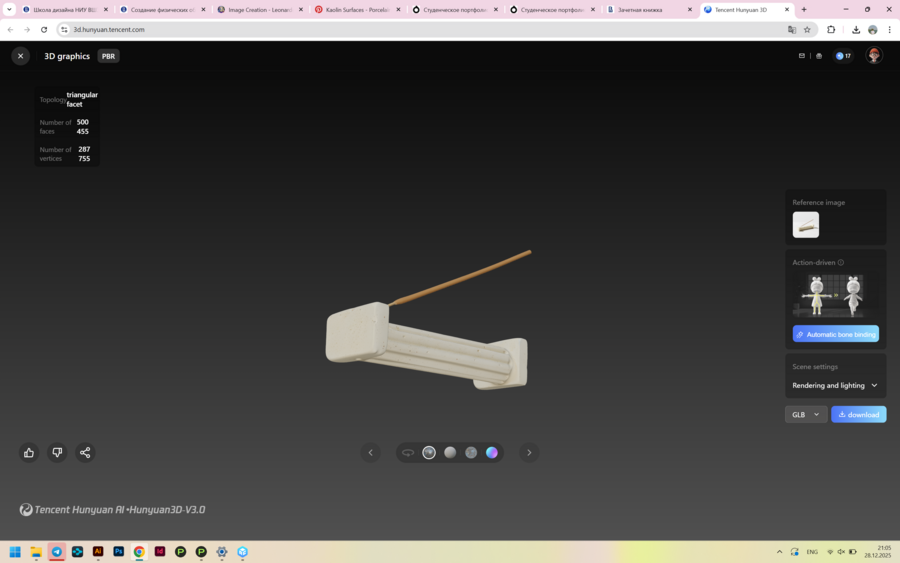Go to the previous model arrow
900x563 pixels.
(x=370, y=453)
